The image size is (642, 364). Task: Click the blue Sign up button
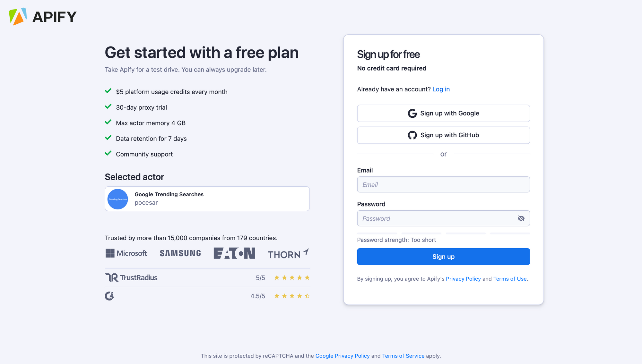(443, 257)
